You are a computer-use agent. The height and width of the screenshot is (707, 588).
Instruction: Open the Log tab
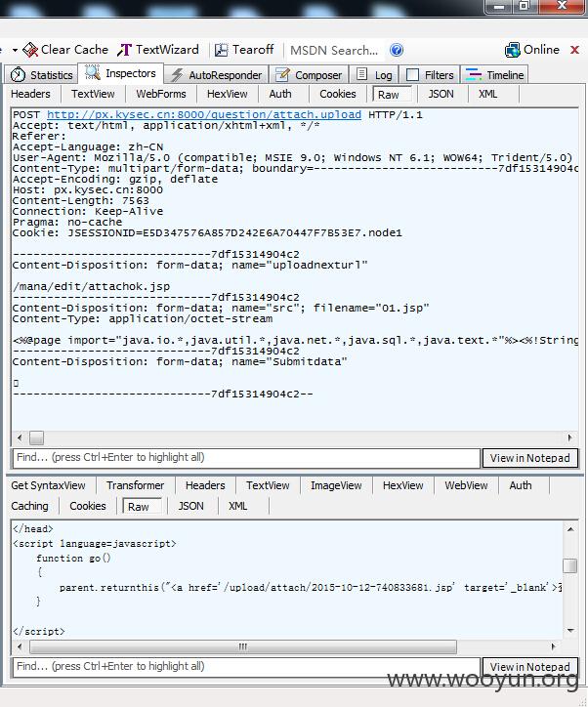pyautogui.click(x=374, y=75)
